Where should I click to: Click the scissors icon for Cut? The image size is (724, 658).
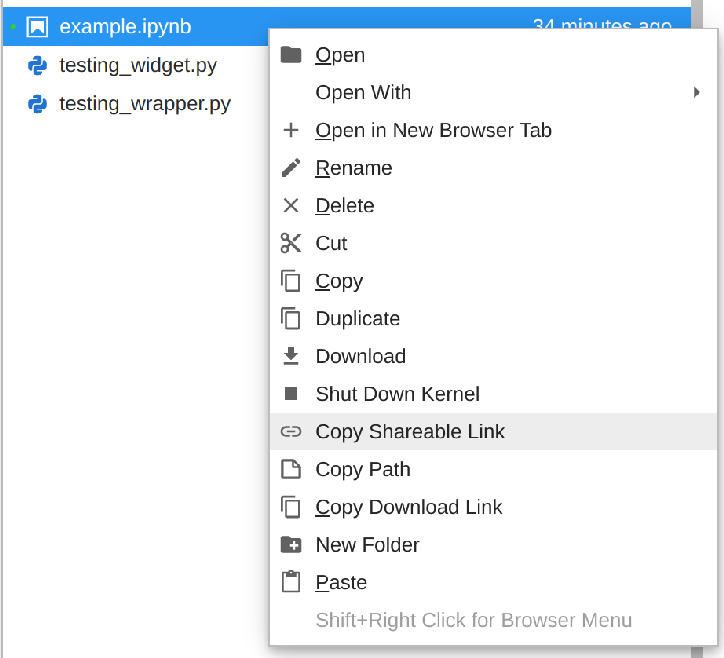(291, 243)
